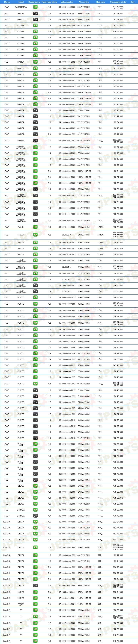Click the ON diesel icon for Fiat Bravo

click(35, 20)
